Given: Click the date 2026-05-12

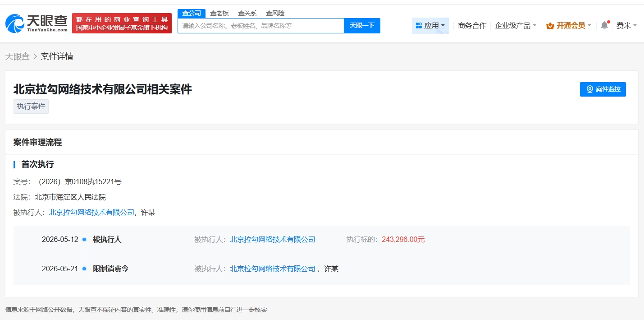Looking at the screenshot, I should [60, 240].
